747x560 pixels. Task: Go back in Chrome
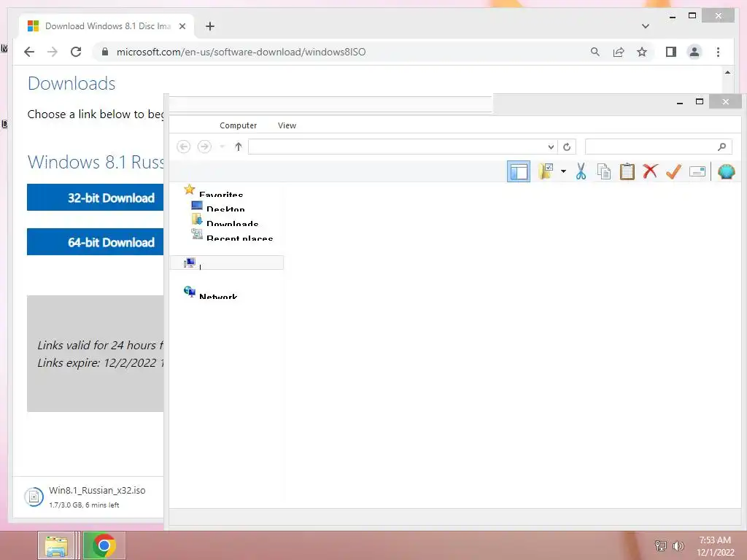point(29,52)
